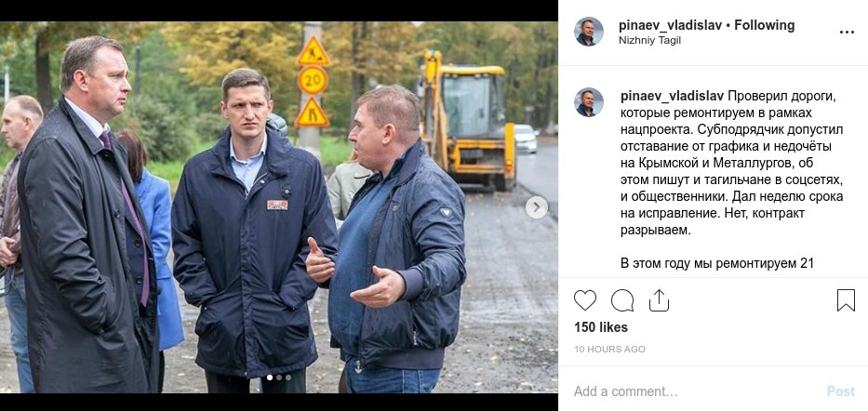Screen dimensions: 868x411
Task: Open the pinaev_vladislav username in the header
Action: [671, 25]
